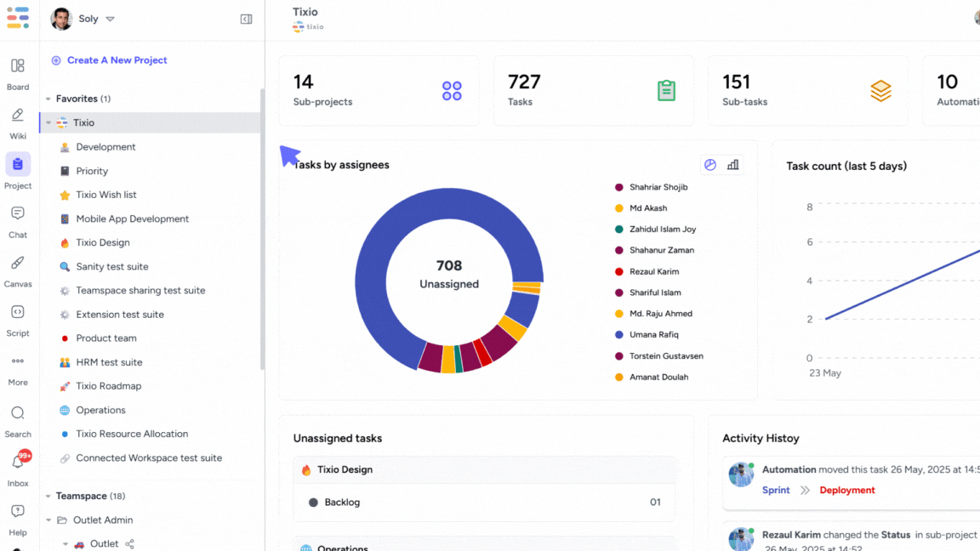Click Soly's profile avatar
This screenshot has height=551, width=980.
pyautogui.click(x=61, y=19)
